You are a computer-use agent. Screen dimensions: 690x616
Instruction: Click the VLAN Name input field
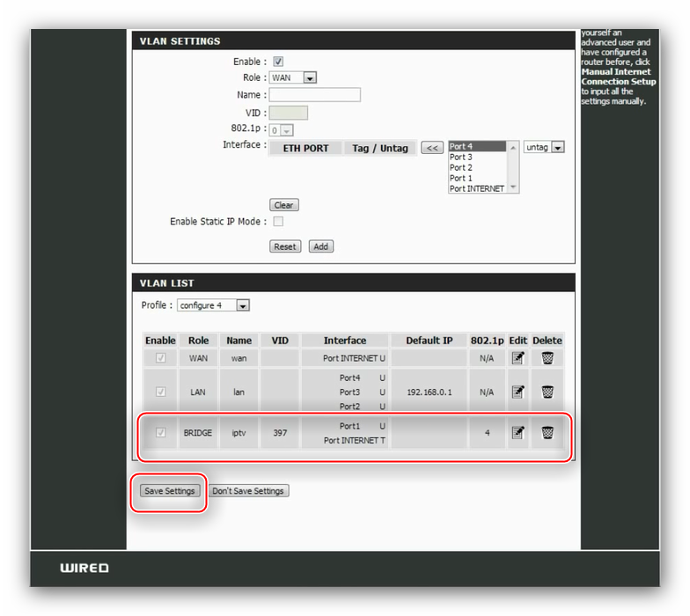(315, 95)
